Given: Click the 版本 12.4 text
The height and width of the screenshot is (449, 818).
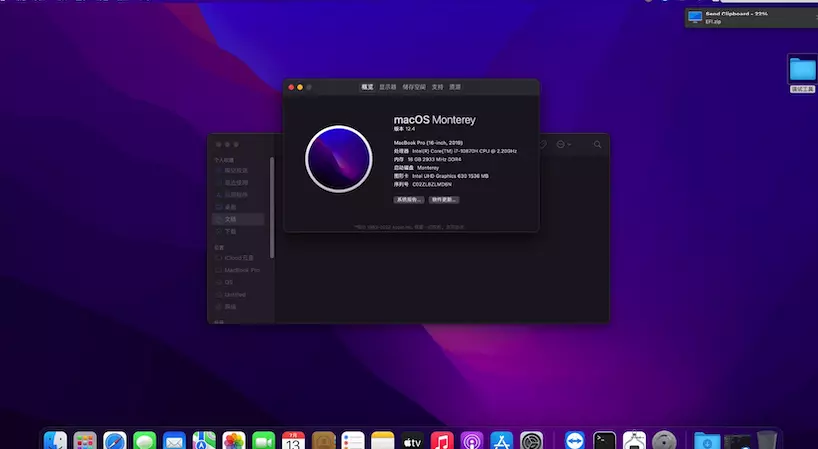Looking at the screenshot, I should click(x=404, y=129).
